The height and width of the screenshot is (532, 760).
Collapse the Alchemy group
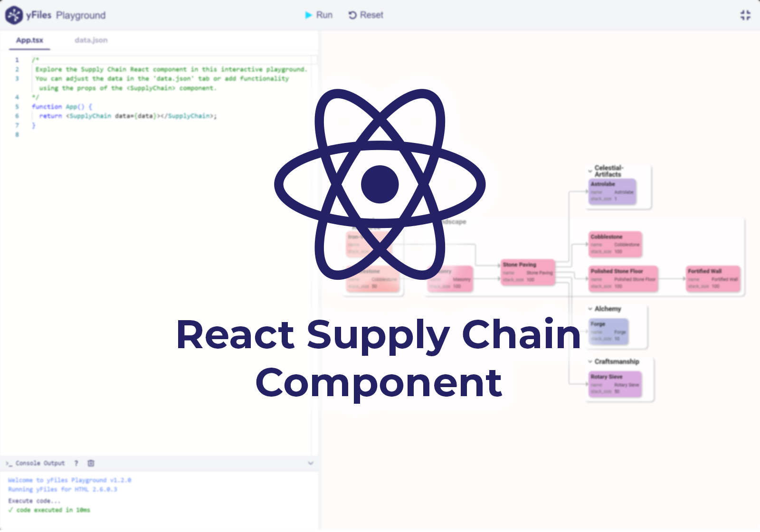tap(590, 308)
